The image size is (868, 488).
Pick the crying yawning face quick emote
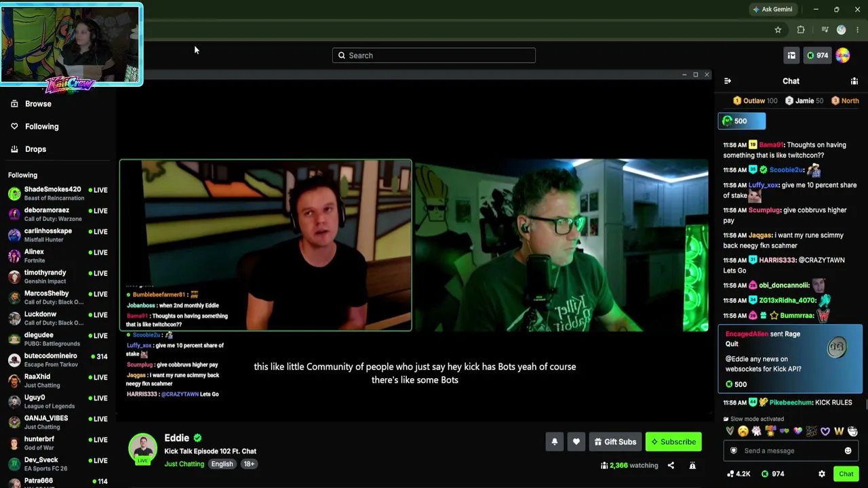pos(743,431)
